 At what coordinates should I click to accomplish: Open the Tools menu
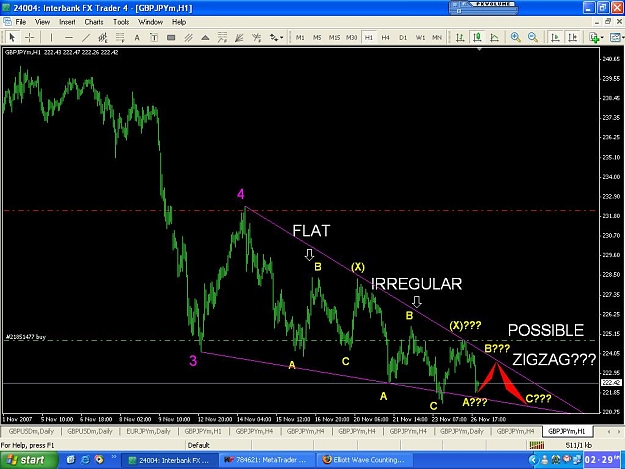click(121, 22)
